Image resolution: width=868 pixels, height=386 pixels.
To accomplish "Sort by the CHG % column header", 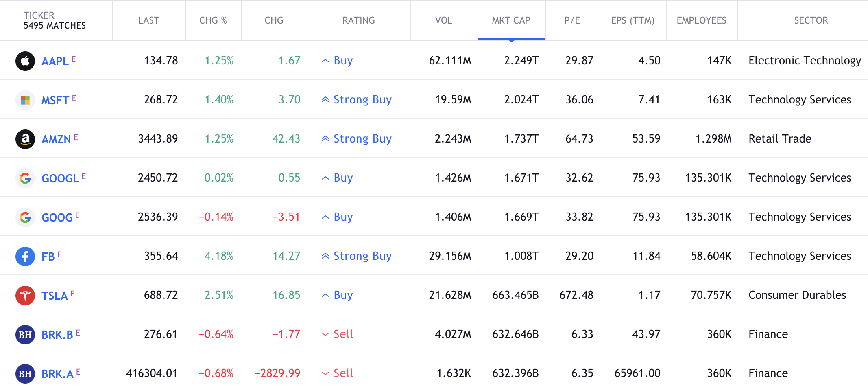I will (213, 20).
